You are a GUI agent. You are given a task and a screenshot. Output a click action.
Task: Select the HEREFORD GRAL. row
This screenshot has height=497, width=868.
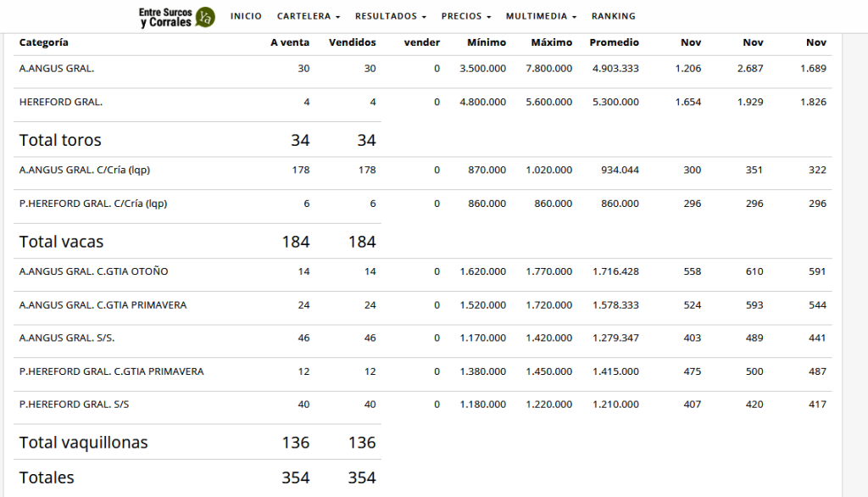422,102
